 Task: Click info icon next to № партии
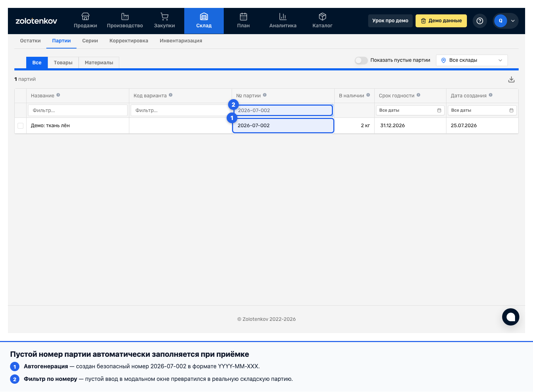pyautogui.click(x=265, y=95)
